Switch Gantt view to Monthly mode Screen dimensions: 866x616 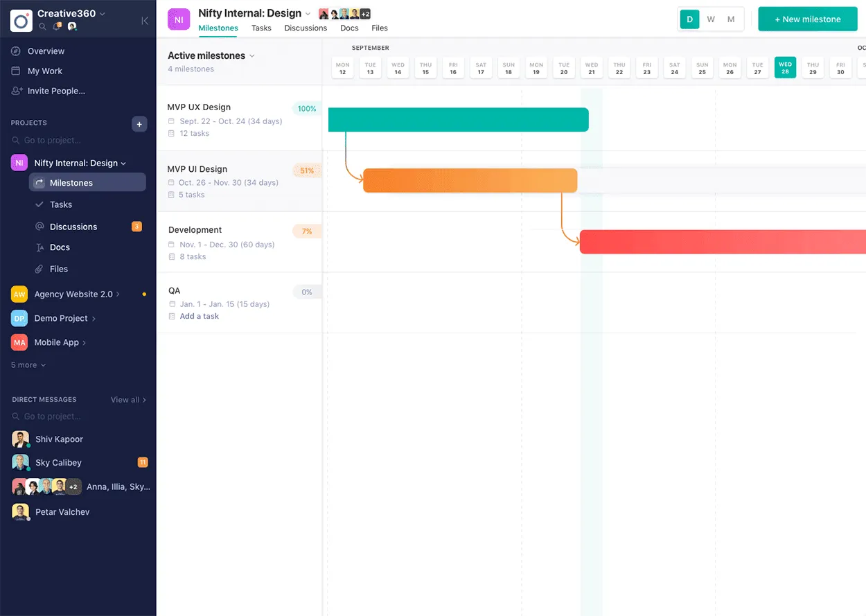coord(731,19)
